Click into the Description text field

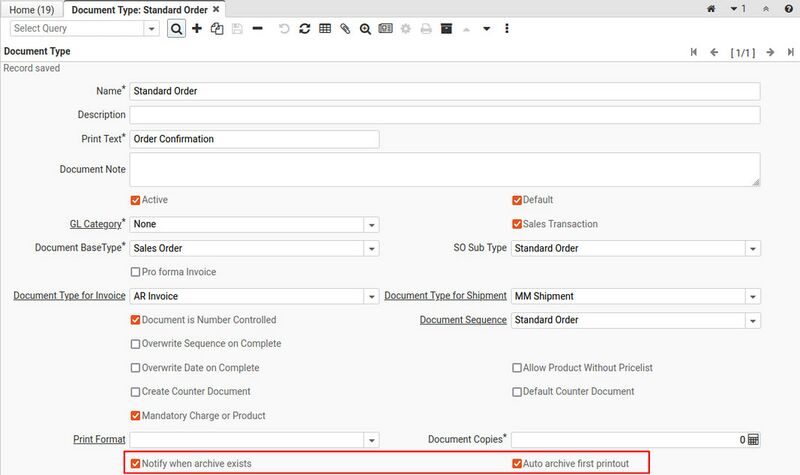coord(445,115)
